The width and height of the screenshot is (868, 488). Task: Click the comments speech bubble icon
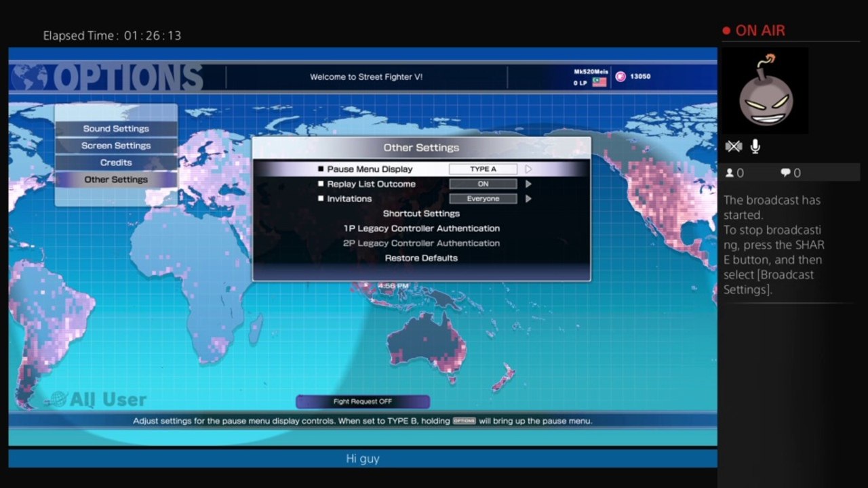click(785, 173)
